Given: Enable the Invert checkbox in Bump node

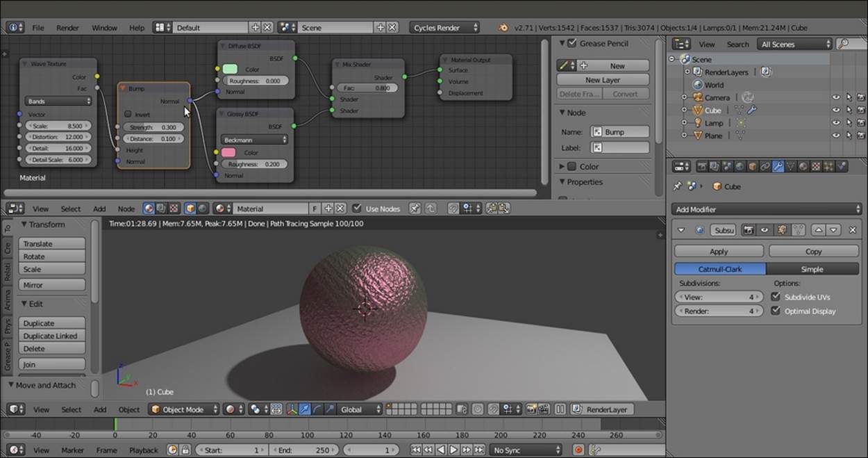Looking at the screenshot, I should [x=128, y=114].
